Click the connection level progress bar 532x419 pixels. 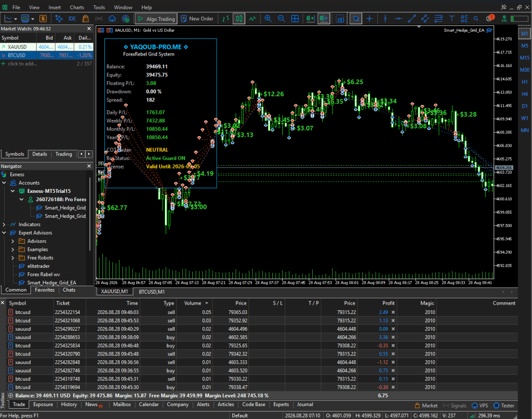click(519, 19)
